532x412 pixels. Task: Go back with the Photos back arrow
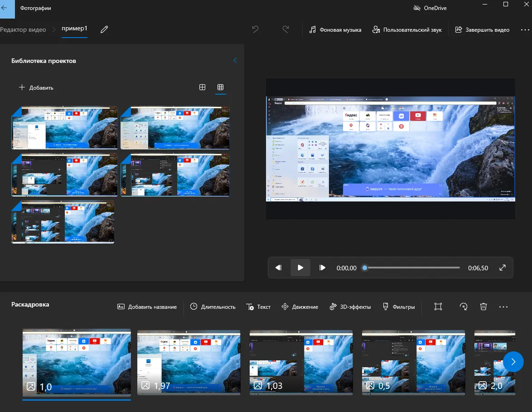point(5,8)
